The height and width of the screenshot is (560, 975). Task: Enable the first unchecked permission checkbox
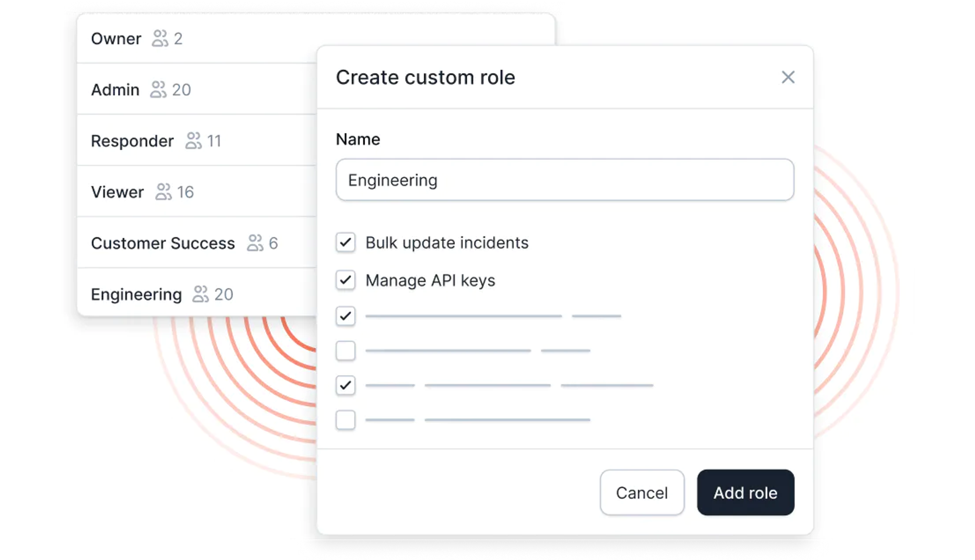point(345,351)
